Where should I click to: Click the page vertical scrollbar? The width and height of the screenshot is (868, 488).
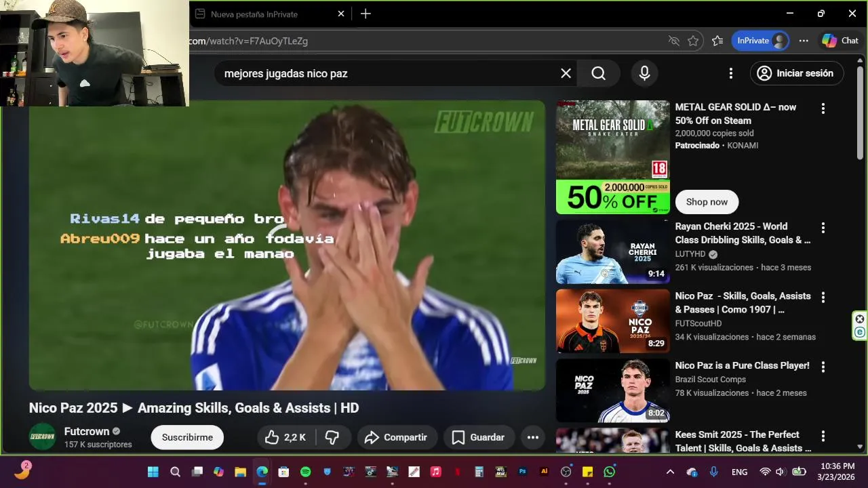[x=860, y=112]
